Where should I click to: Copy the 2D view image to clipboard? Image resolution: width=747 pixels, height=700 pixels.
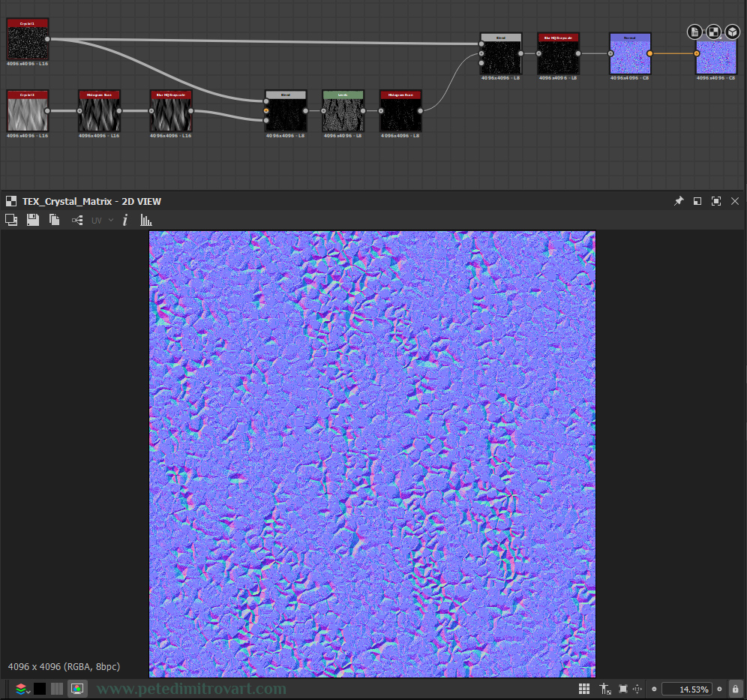coord(54,220)
